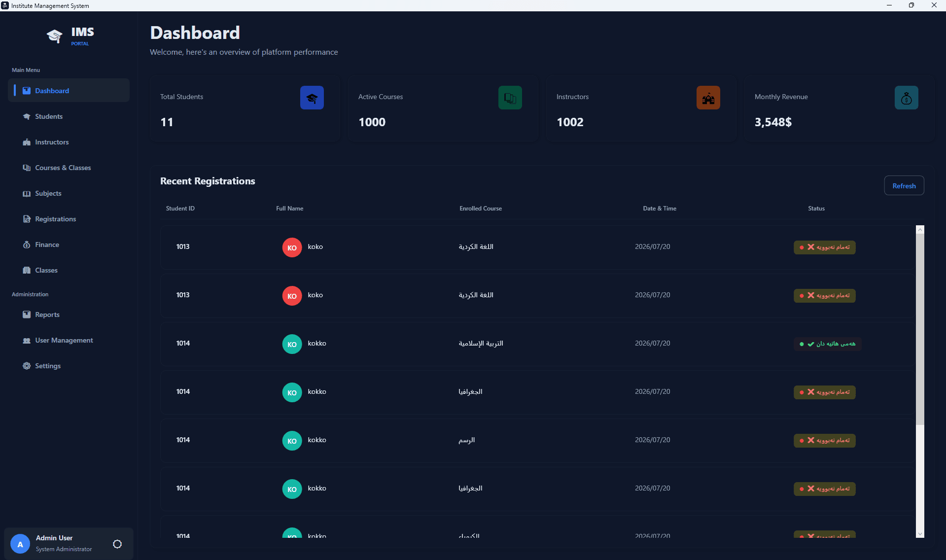
Task: Click the scrollbar up arrow
Action: tap(920, 229)
